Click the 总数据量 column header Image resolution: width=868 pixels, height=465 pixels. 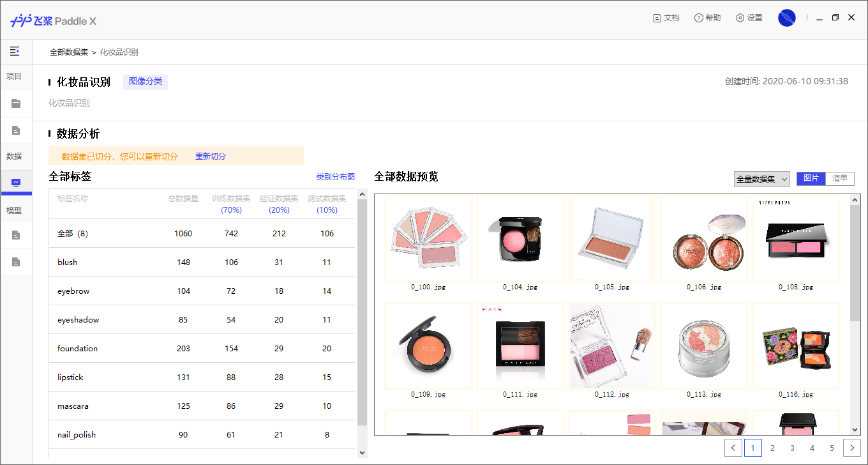point(183,199)
